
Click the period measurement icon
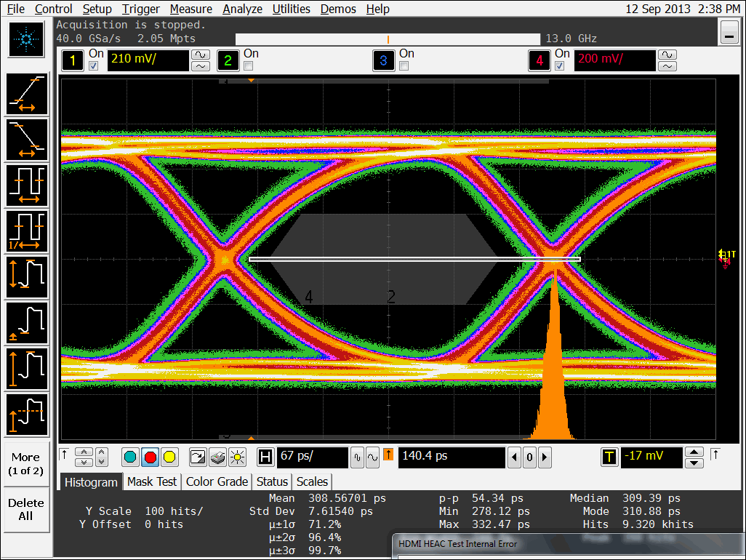27,185
